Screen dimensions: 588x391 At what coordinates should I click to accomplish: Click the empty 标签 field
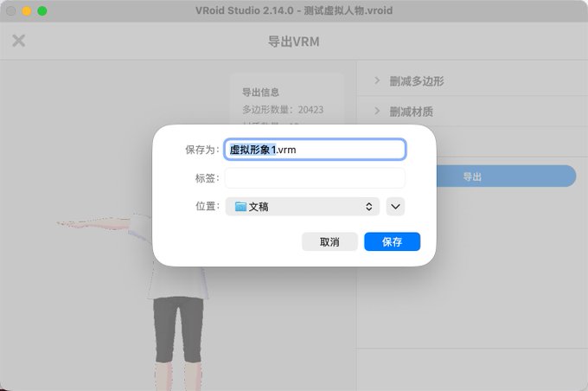315,178
